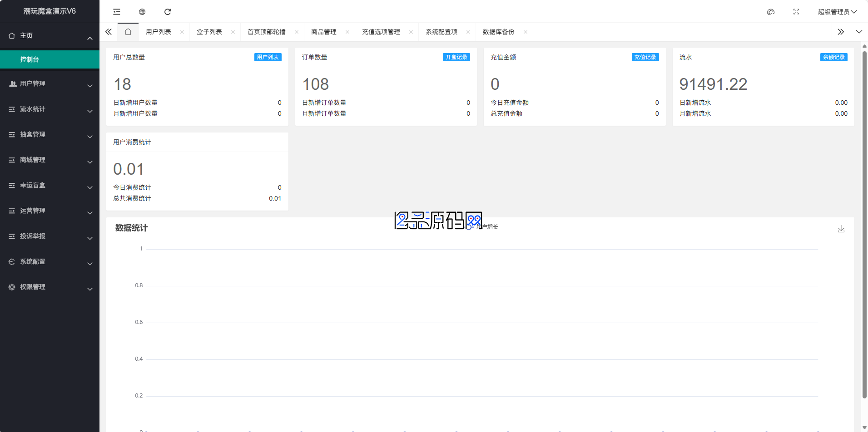Click the 108 订单数量 value
The height and width of the screenshot is (432, 868).
click(316, 84)
